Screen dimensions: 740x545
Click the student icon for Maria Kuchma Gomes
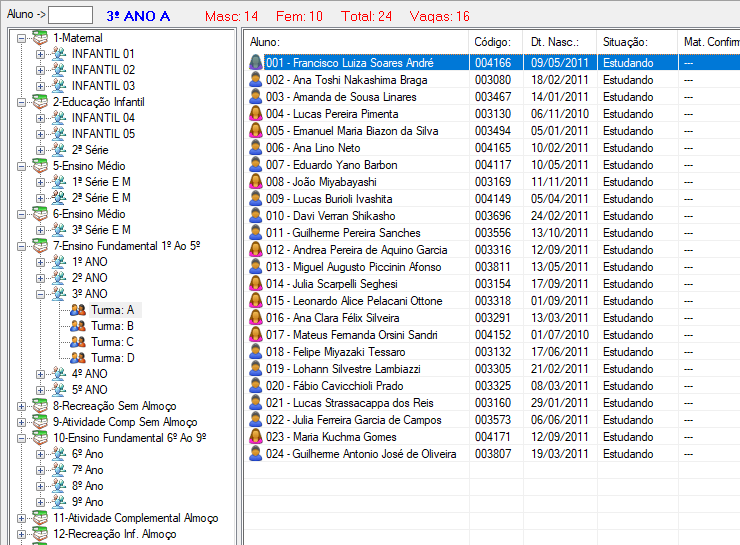(256, 437)
